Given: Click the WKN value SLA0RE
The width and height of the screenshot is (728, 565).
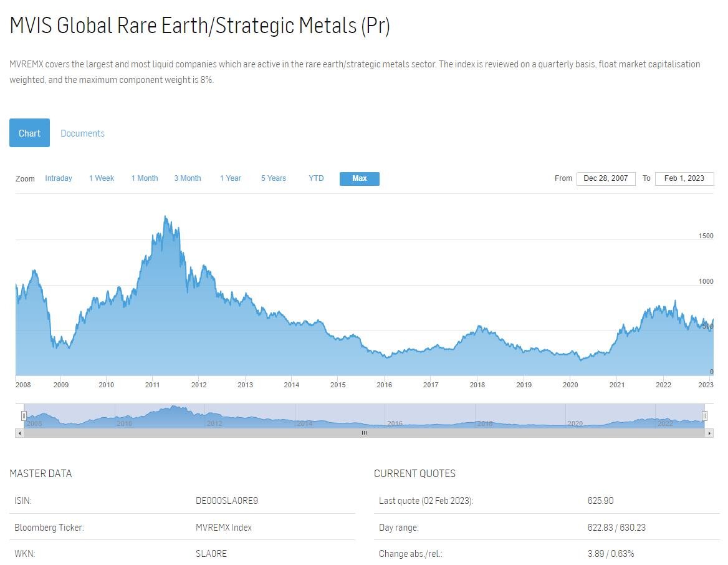Looking at the screenshot, I should click(x=211, y=553).
